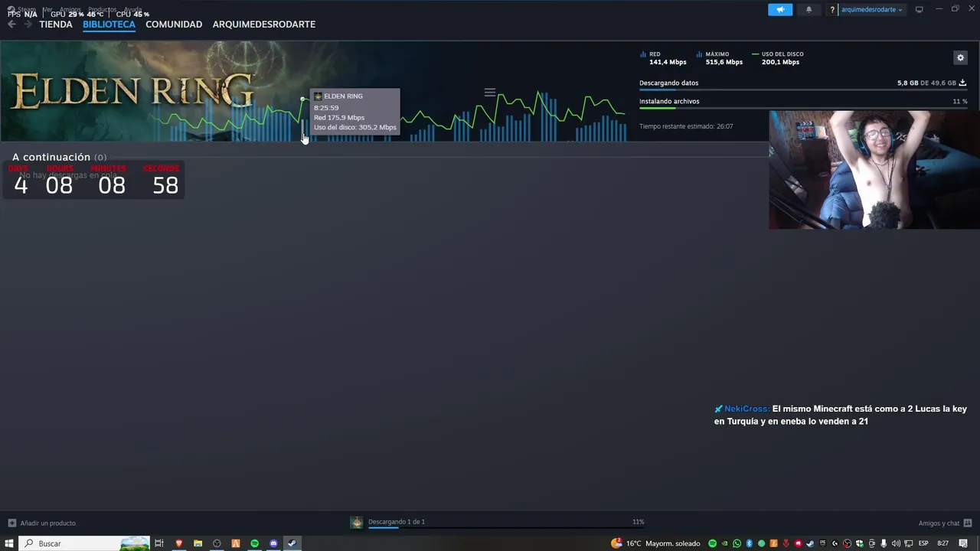This screenshot has height=551, width=980.
Task: Open 'Amigos y chat' panel
Action: [x=939, y=523]
